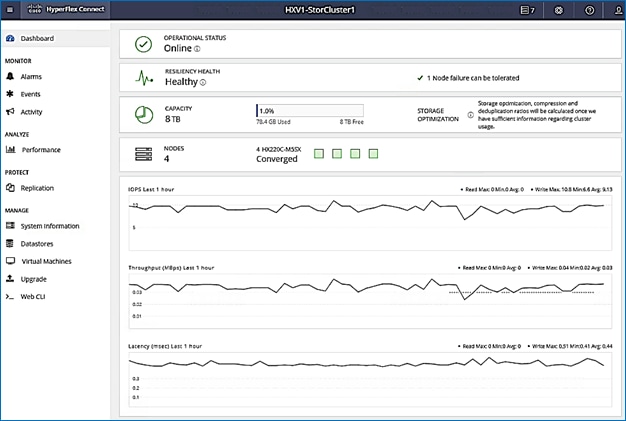This screenshot has height=421, width=626.
Task: Open the notifications list showing 7
Action: click(527, 10)
